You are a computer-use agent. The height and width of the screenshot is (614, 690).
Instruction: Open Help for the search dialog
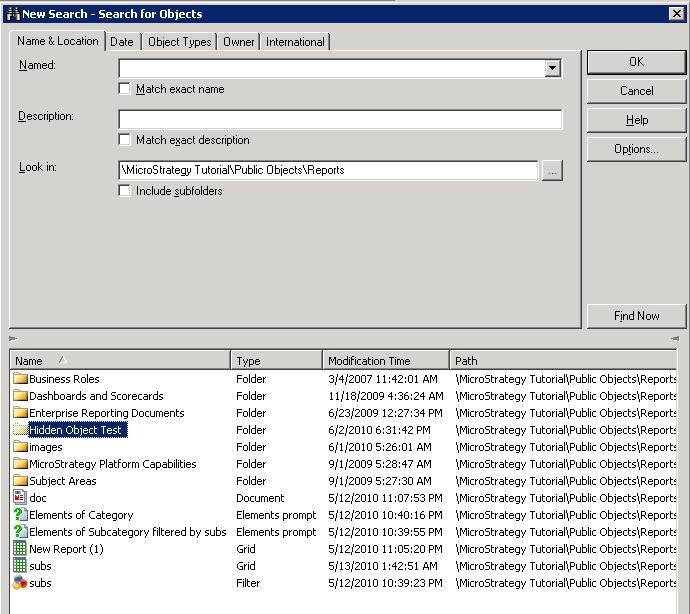tap(636, 120)
